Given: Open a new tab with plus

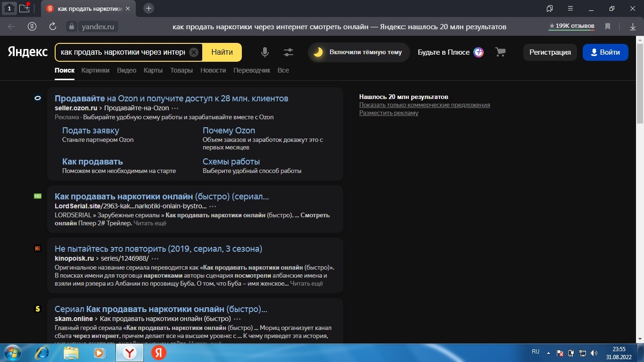Looking at the screenshot, I should tap(149, 8).
